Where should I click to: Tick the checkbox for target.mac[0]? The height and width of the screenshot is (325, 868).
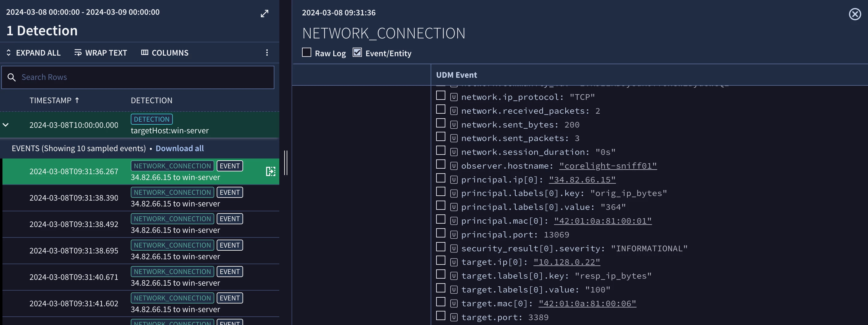point(440,302)
